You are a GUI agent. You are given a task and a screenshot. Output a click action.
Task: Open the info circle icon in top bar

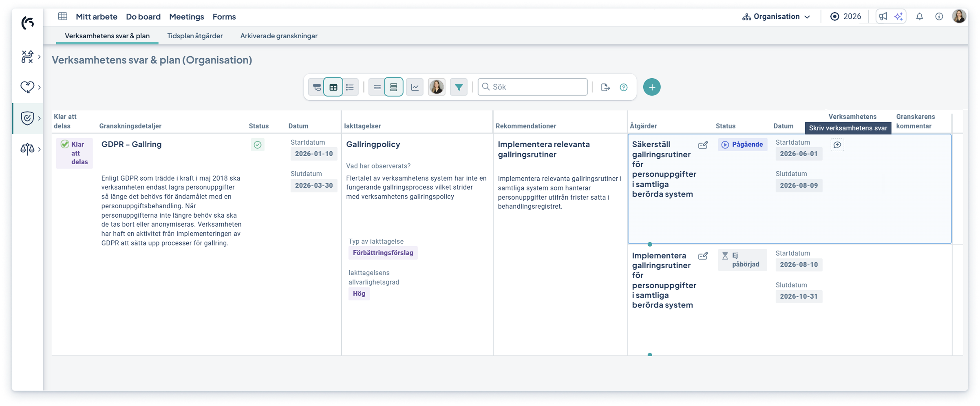point(939,17)
